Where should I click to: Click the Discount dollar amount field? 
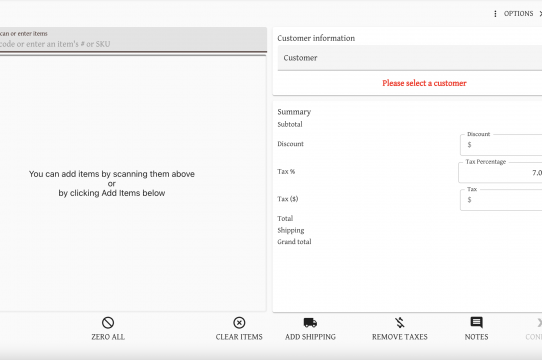(x=501, y=145)
